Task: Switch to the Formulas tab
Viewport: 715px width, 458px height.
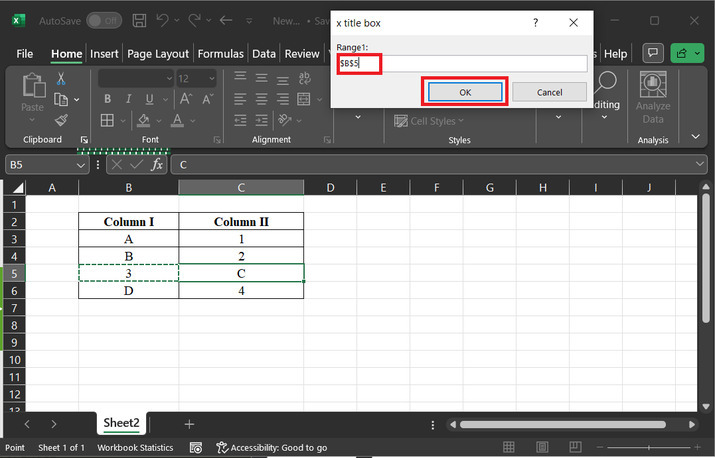Action: [x=221, y=54]
